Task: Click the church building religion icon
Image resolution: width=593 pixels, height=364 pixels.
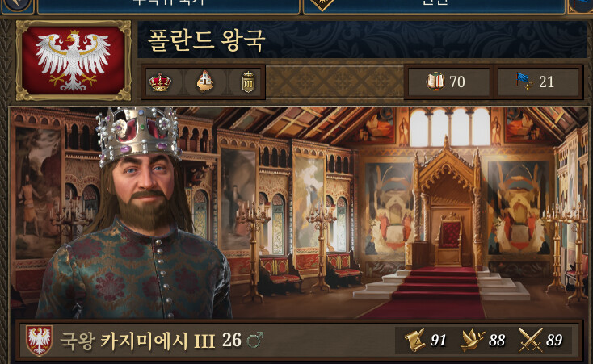Action: click(x=204, y=82)
